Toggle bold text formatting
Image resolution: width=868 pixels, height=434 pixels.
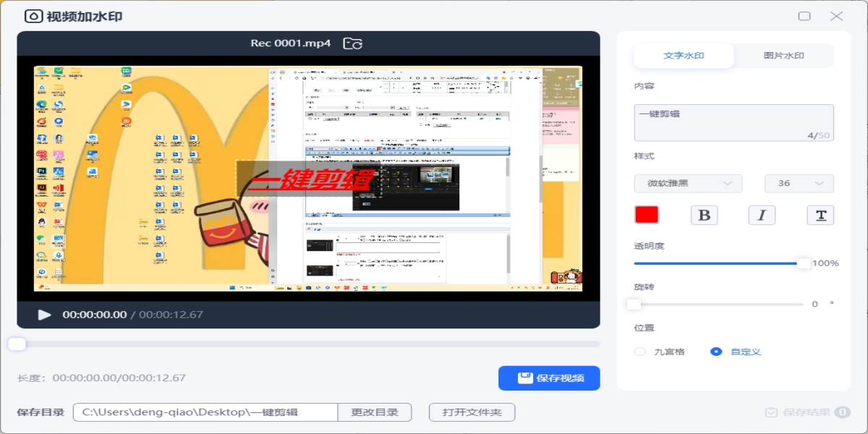(x=705, y=215)
